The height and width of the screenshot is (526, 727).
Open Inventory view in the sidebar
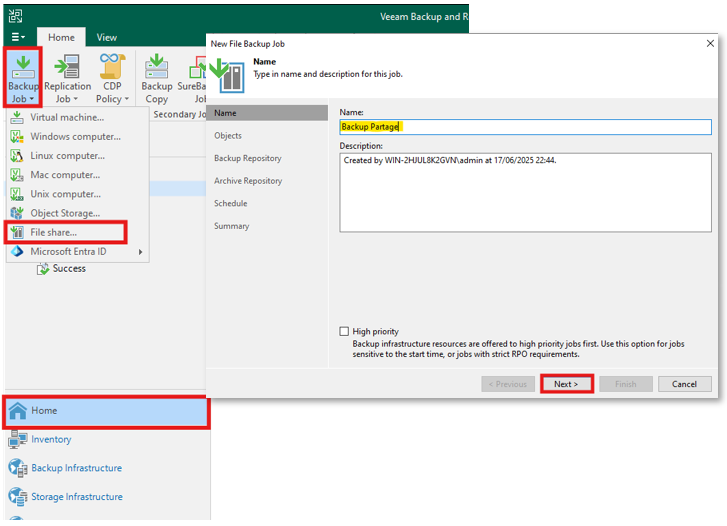[x=51, y=440]
